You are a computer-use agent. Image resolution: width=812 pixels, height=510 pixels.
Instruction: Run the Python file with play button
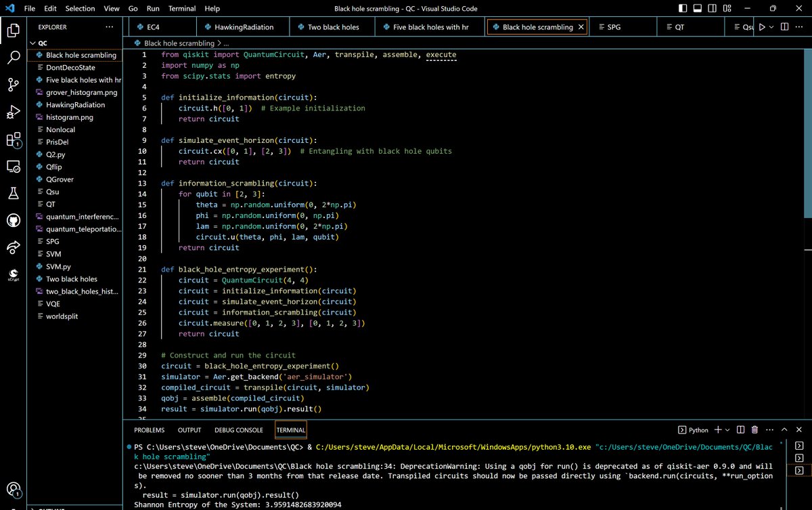point(762,27)
